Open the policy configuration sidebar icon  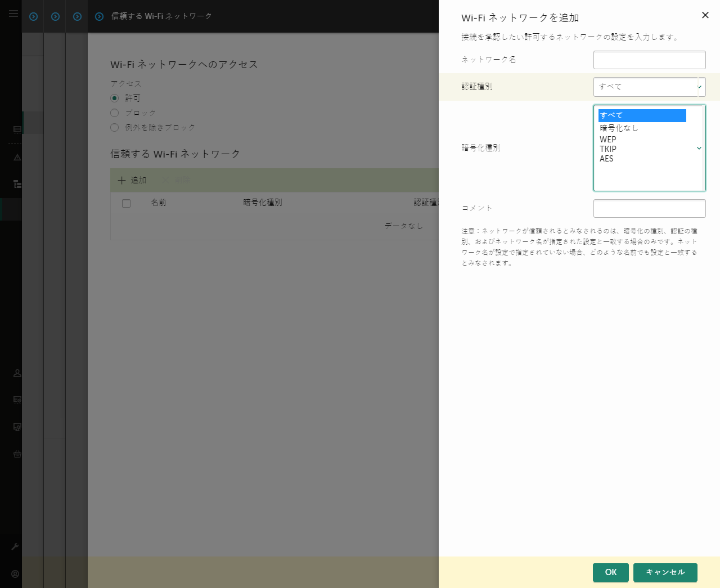click(x=17, y=400)
